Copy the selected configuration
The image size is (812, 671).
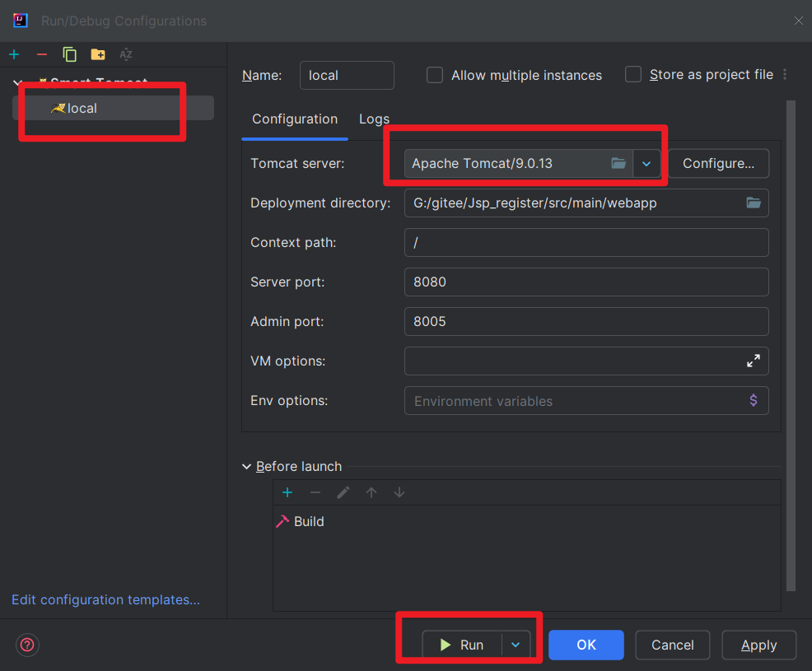[69, 54]
